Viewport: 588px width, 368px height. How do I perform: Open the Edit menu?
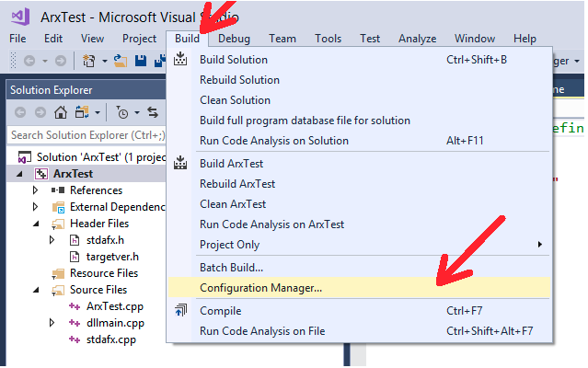click(53, 39)
